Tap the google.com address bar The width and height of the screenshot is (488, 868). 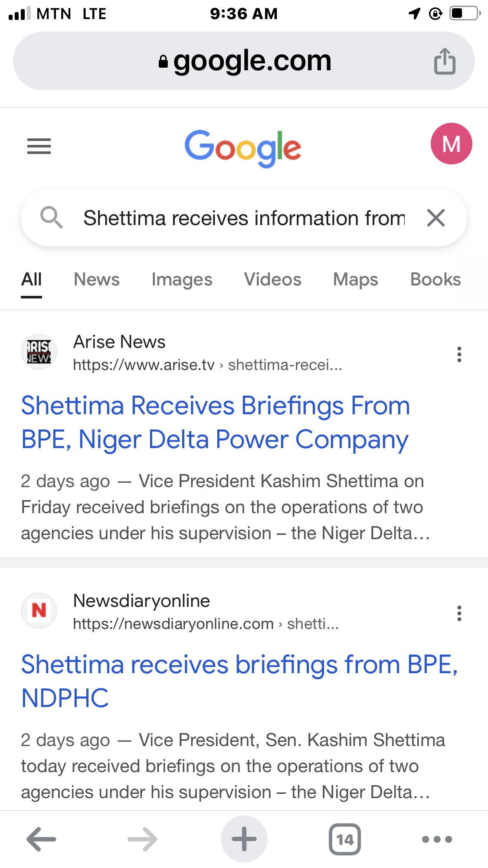coord(245,61)
